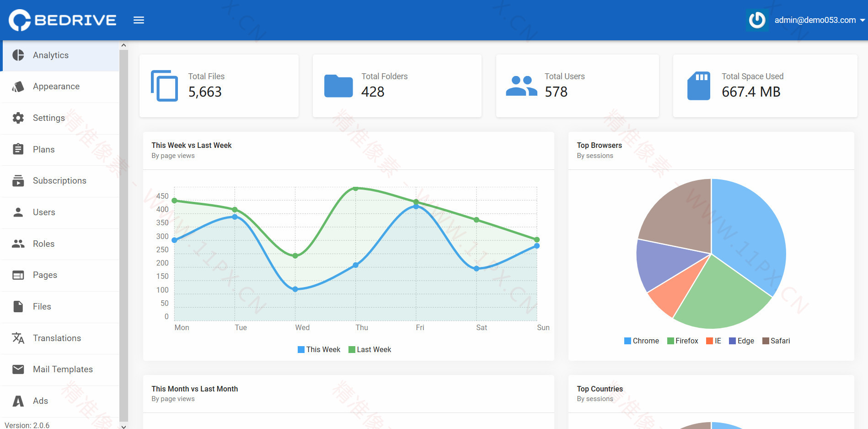Open the Analytics menu item

tap(59, 55)
